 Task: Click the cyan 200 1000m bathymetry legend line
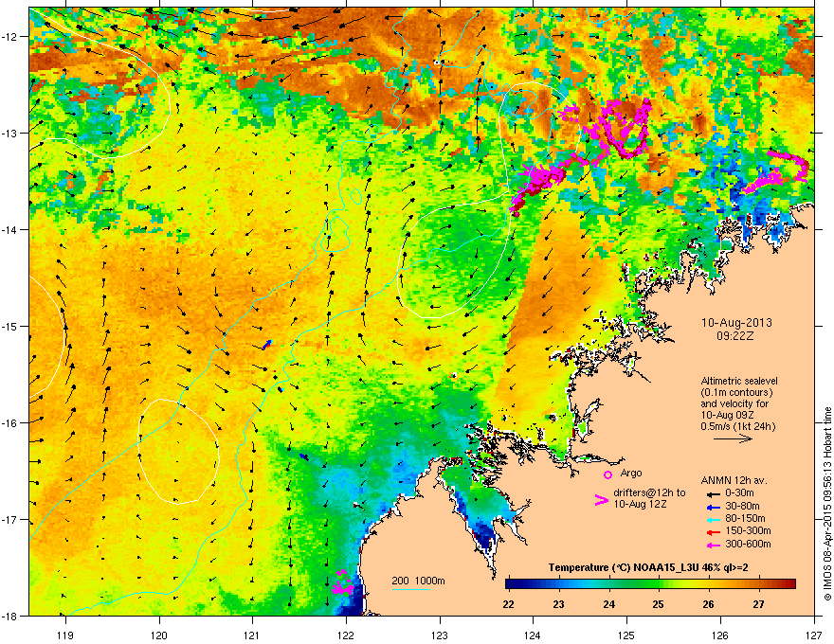click(410, 590)
